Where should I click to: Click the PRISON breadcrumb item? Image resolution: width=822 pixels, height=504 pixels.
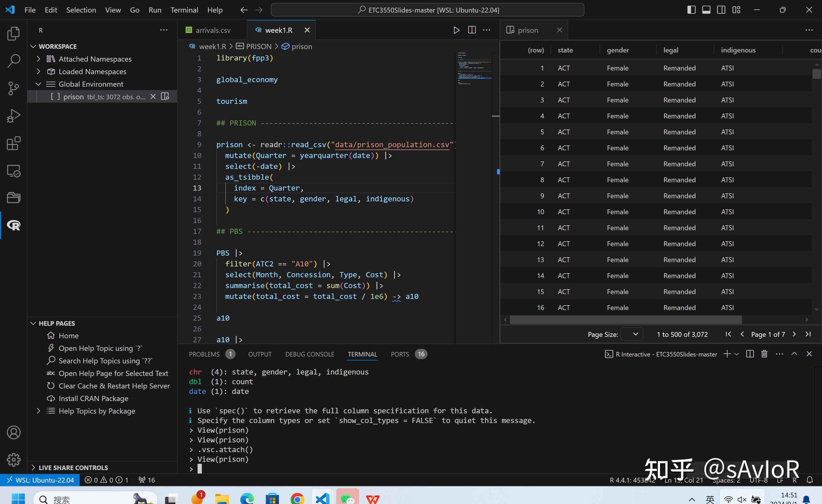[x=259, y=46]
